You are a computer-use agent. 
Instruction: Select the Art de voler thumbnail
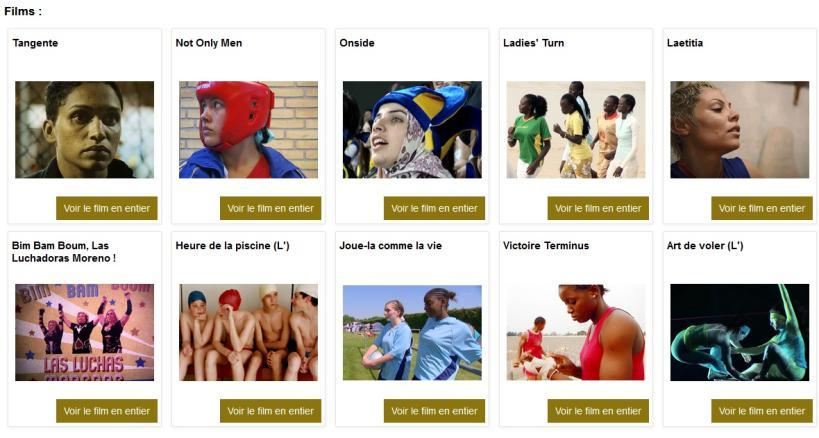740,333
